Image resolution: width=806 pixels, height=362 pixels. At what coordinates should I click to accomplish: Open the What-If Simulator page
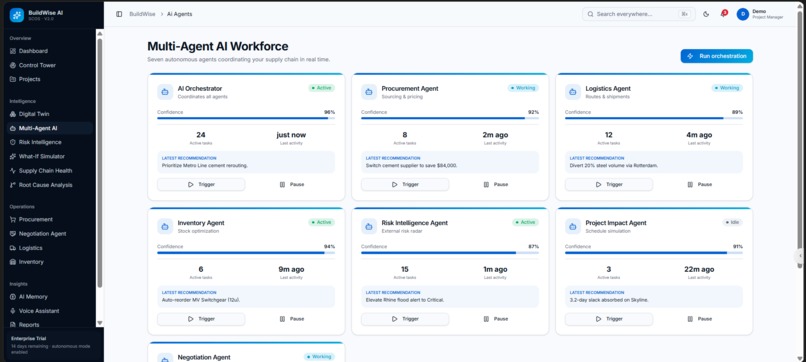pyautogui.click(x=50, y=156)
